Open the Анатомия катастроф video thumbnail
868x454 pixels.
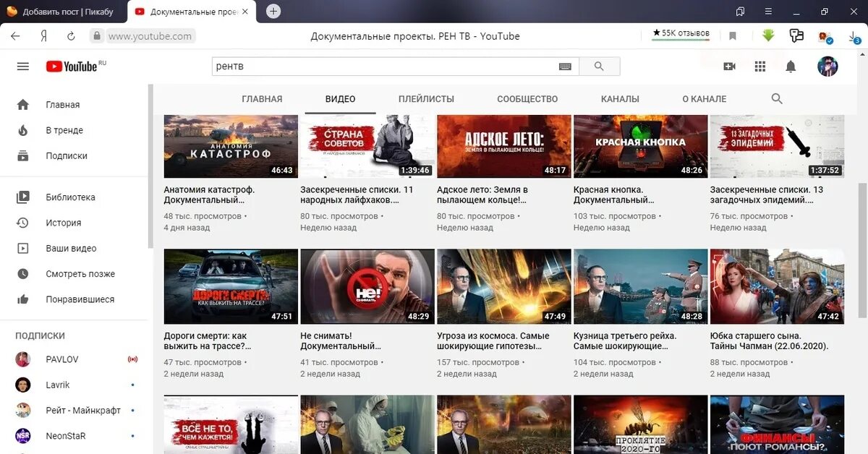(x=231, y=147)
